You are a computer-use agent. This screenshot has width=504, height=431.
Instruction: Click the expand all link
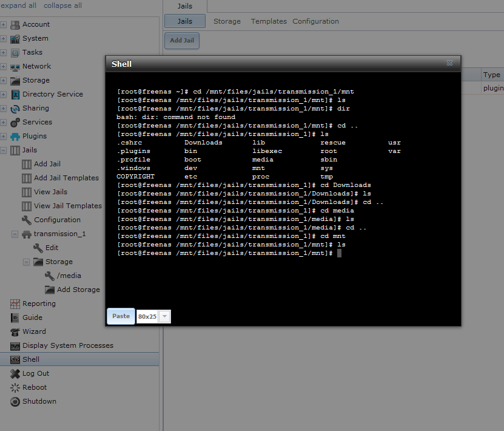point(18,5)
